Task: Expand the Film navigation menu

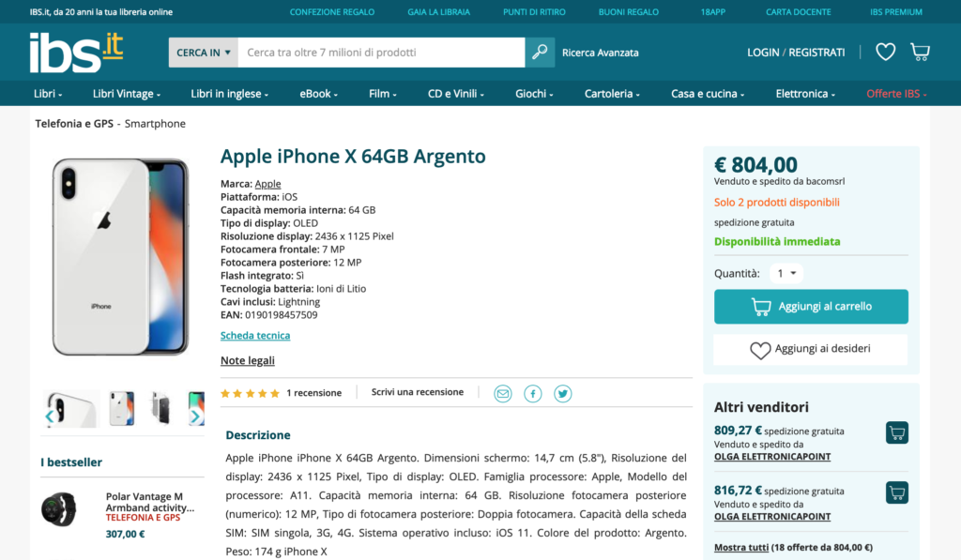Action: 381,93
